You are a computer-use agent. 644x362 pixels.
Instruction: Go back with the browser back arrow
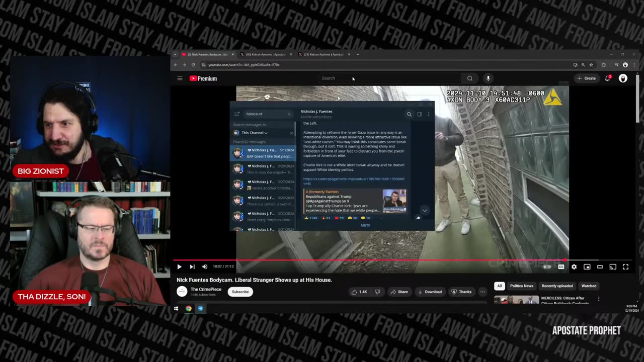(x=176, y=65)
